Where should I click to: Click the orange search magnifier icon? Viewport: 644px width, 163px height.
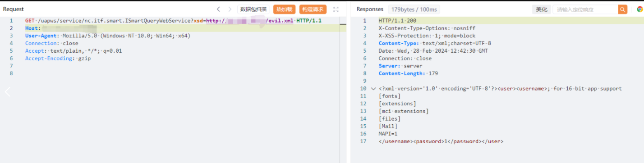pos(623,9)
